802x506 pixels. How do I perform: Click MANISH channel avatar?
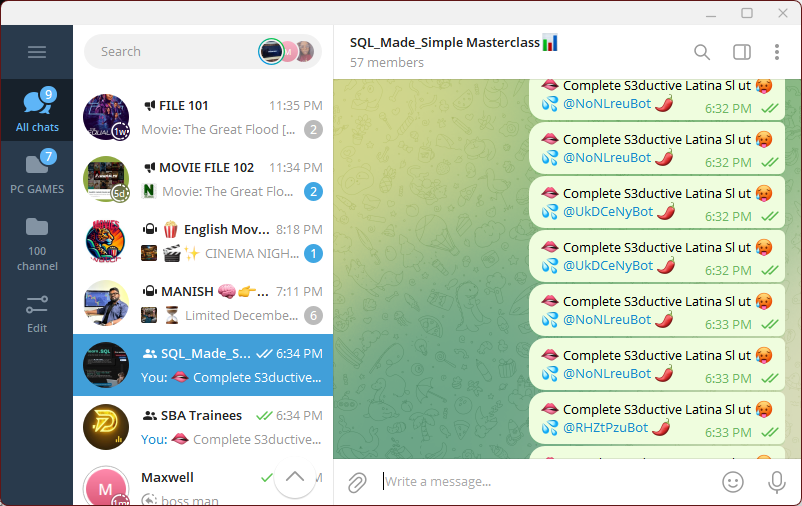[x=106, y=303]
